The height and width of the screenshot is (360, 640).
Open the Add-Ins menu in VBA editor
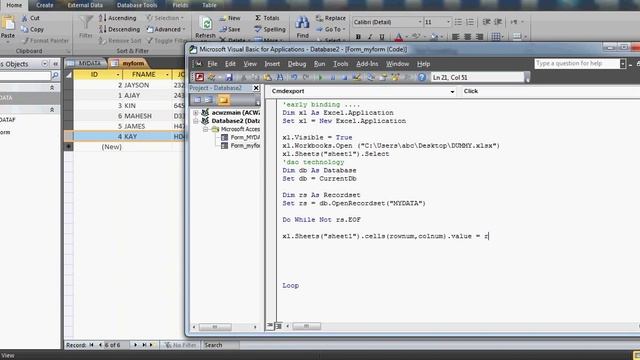pos(367,64)
